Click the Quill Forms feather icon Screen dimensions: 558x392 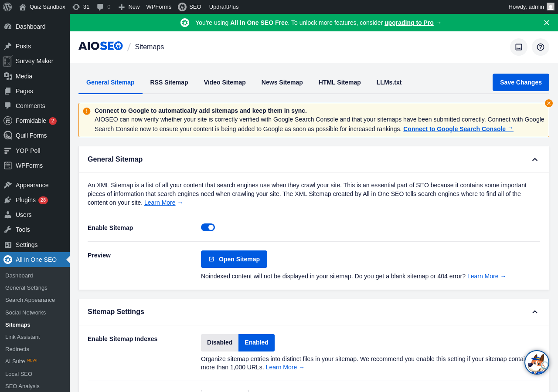click(8, 135)
